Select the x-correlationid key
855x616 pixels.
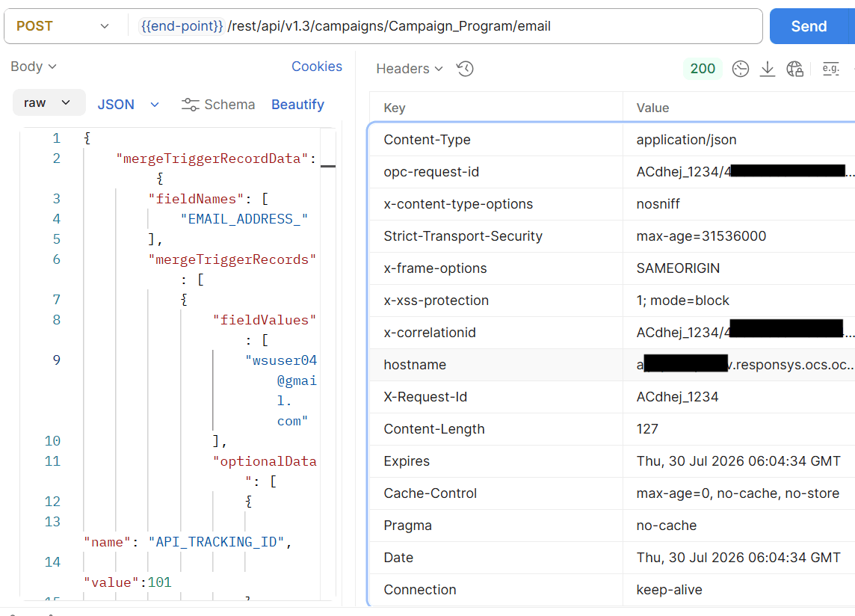430,333
